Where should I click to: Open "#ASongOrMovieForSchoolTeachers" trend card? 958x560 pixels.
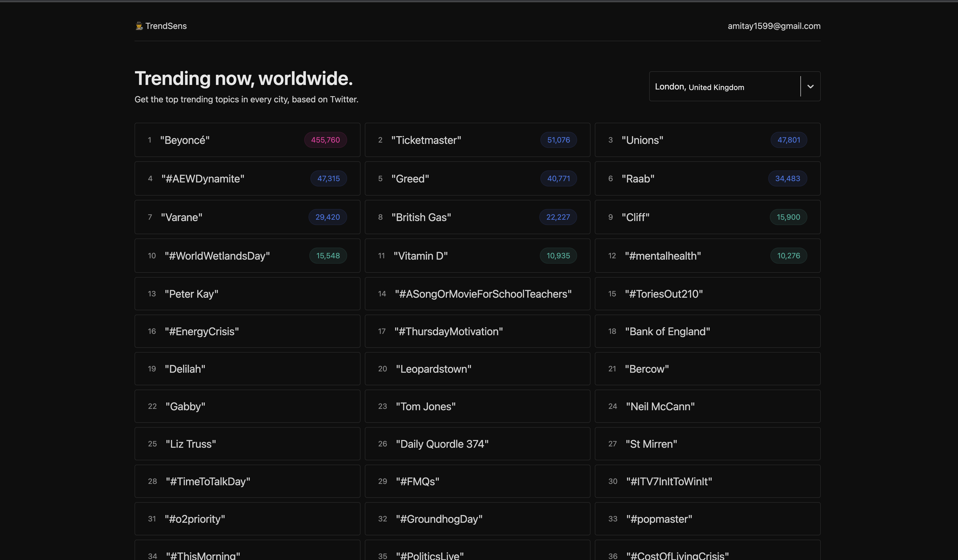point(477,294)
